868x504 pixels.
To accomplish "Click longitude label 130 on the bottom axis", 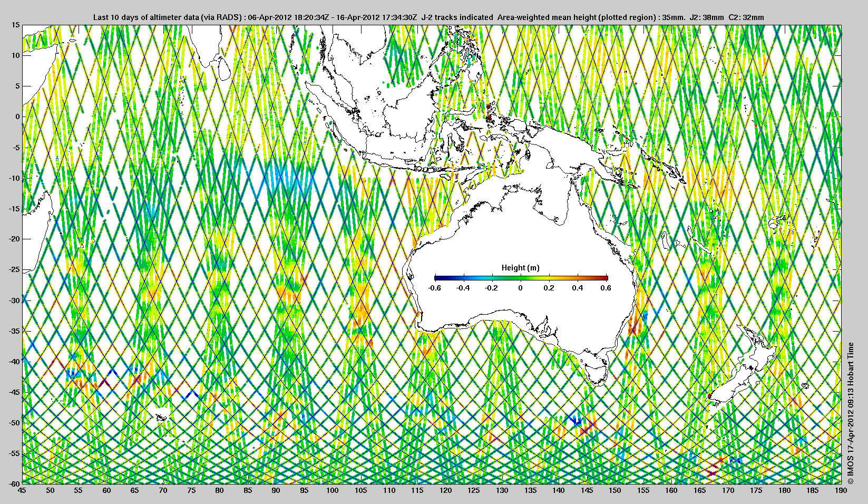I will pyautogui.click(x=502, y=490).
